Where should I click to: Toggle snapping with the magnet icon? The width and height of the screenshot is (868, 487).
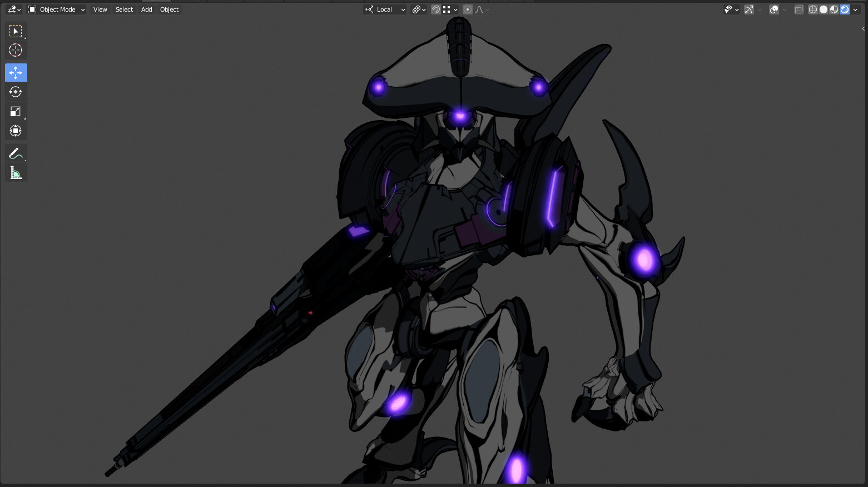[435, 9]
